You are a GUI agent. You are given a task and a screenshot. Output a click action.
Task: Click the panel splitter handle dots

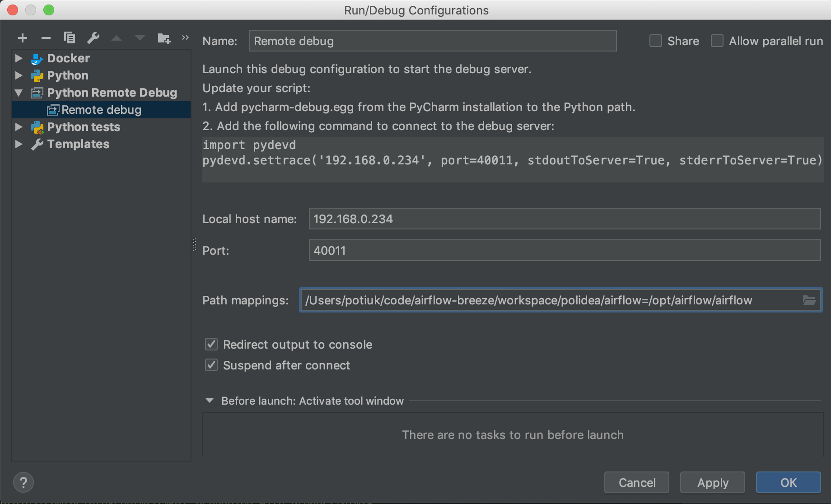pyautogui.click(x=195, y=245)
